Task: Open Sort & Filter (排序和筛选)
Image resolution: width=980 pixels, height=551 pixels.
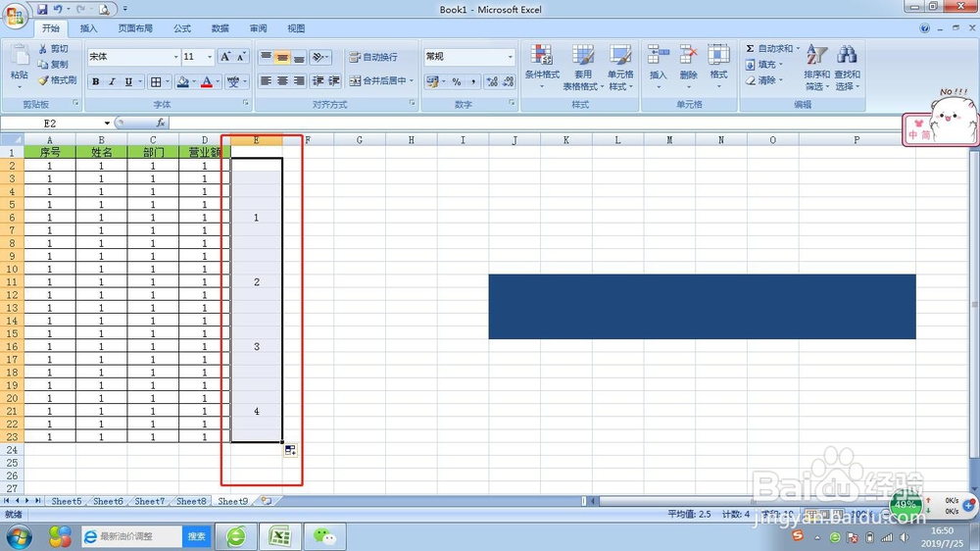Action: click(817, 67)
